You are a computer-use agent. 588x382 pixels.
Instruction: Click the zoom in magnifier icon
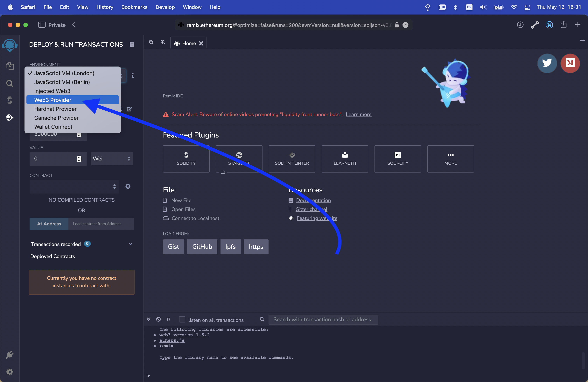tap(163, 43)
